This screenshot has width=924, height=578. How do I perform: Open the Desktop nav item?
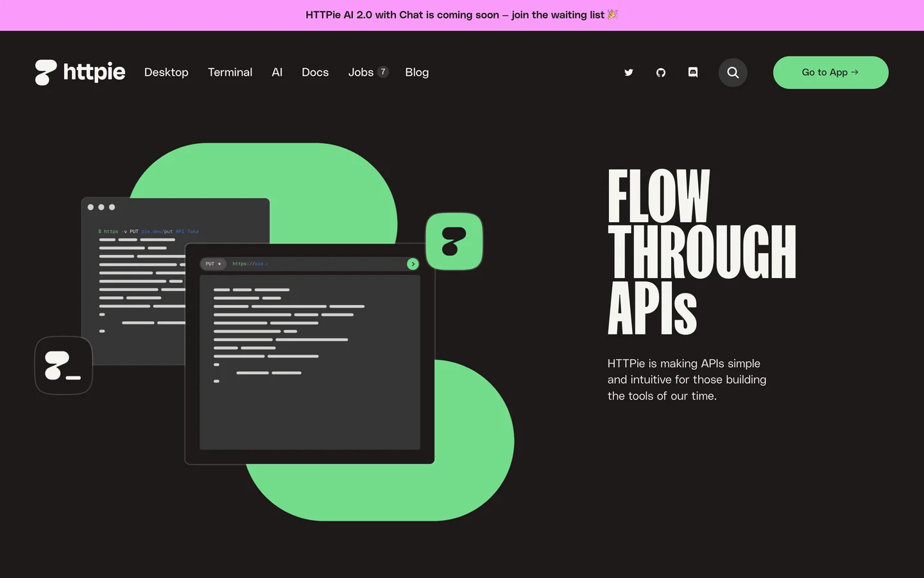(166, 73)
